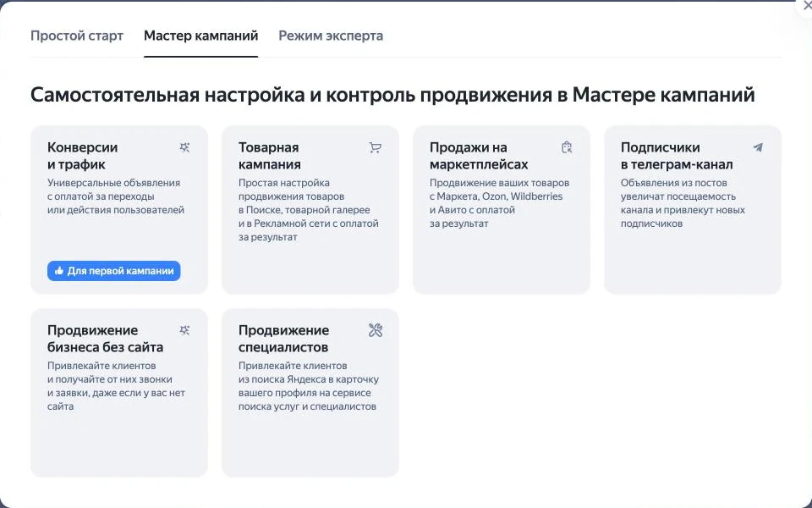
Task: Choose the Товарная кампания card title
Action: pos(269,156)
